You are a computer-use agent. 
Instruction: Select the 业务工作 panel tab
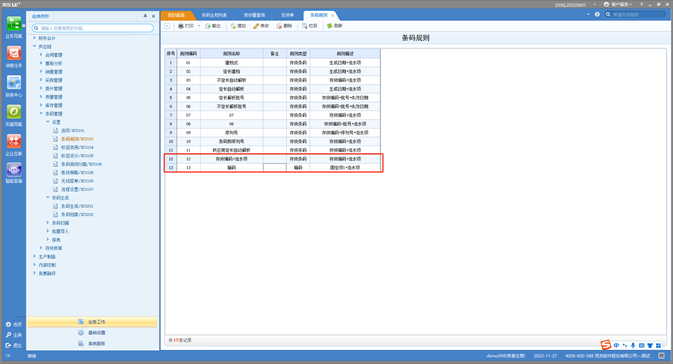92,322
